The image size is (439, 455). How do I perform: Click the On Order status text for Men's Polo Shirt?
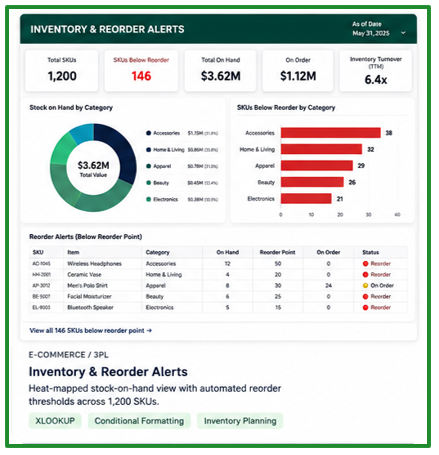pos(382,286)
